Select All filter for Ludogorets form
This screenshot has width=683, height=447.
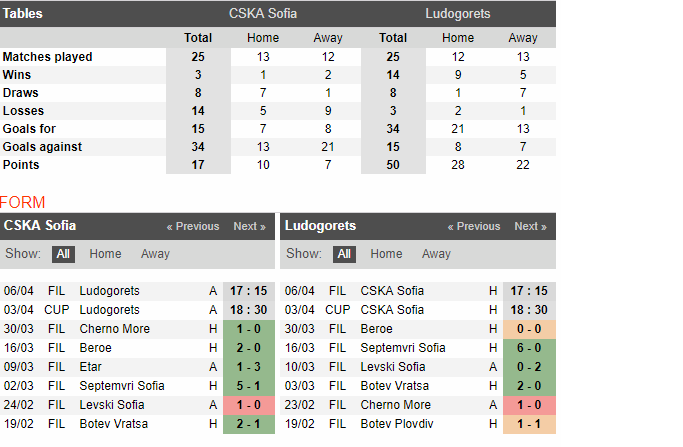tap(344, 254)
